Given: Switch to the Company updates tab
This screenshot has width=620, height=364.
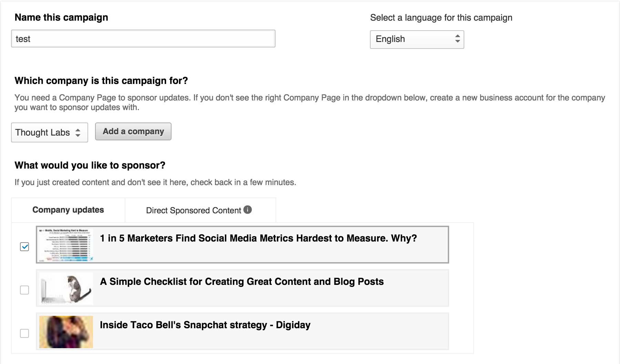Looking at the screenshot, I should [68, 210].
